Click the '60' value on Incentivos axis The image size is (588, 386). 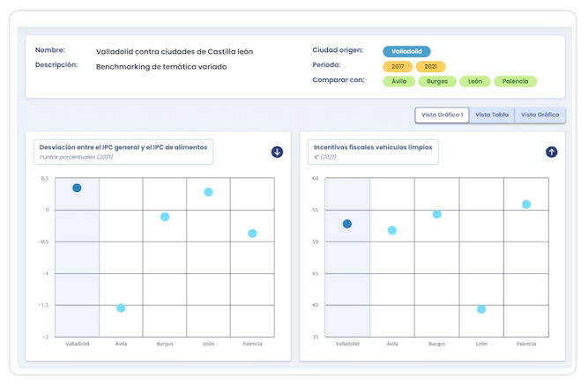coord(315,178)
